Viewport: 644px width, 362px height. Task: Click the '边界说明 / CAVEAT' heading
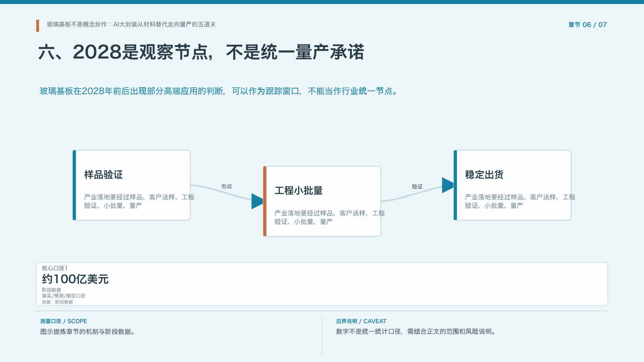point(361,321)
